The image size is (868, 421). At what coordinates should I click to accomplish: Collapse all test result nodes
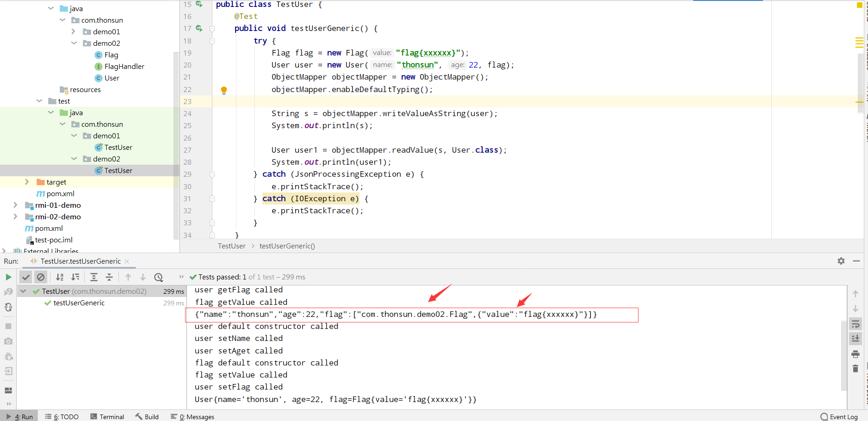coord(109,277)
